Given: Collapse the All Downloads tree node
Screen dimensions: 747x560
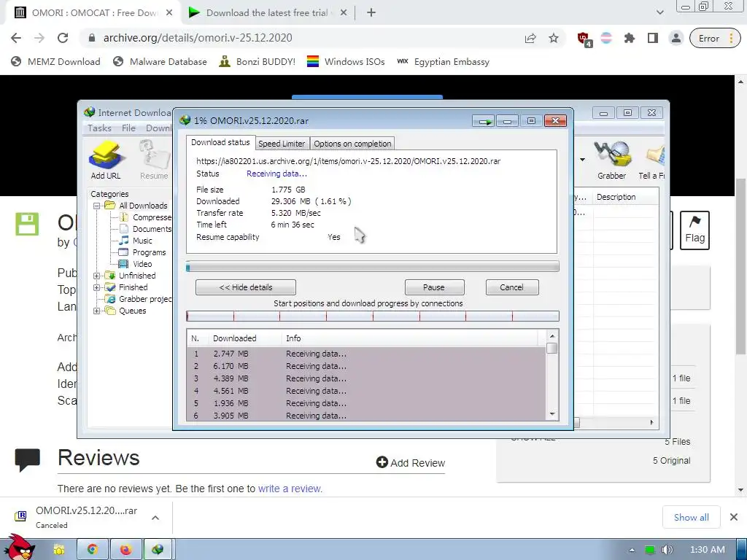Looking at the screenshot, I should [x=96, y=206].
